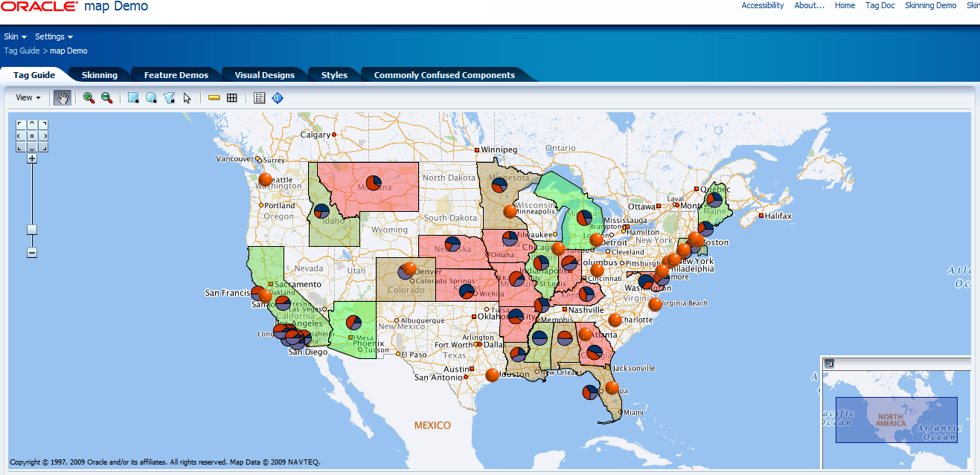The height and width of the screenshot is (475, 980).
Task: Toggle the map legend icon
Action: coord(260,97)
